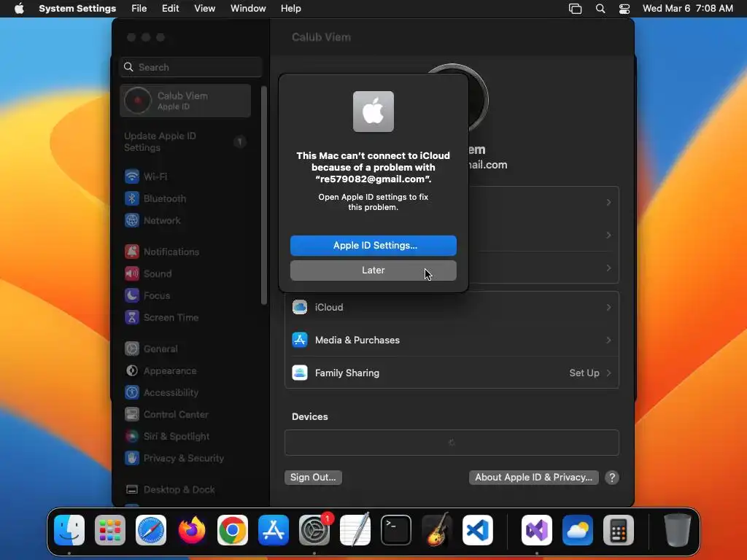
Task: Click the sidebar scrollbar
Action: click(264, 195)
